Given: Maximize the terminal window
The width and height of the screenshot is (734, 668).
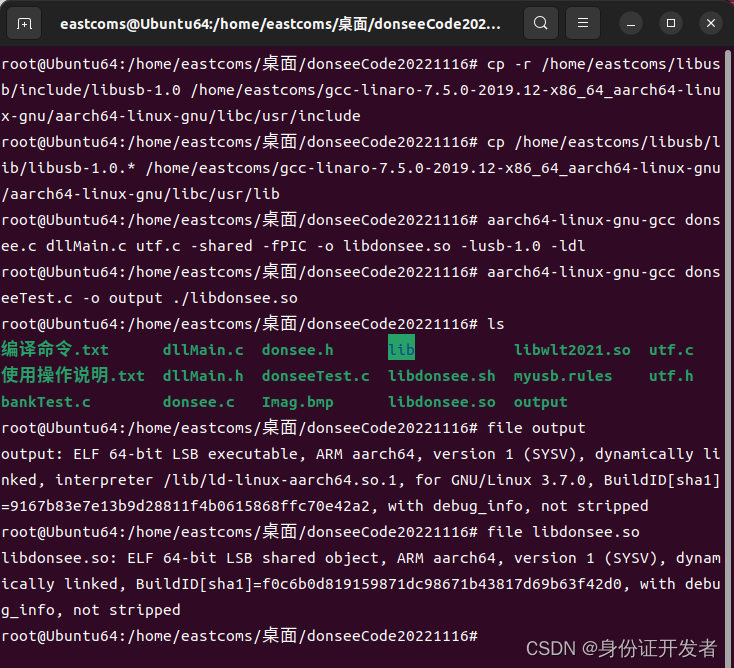Looking at the screenshot, I should [x=671, y=23].
